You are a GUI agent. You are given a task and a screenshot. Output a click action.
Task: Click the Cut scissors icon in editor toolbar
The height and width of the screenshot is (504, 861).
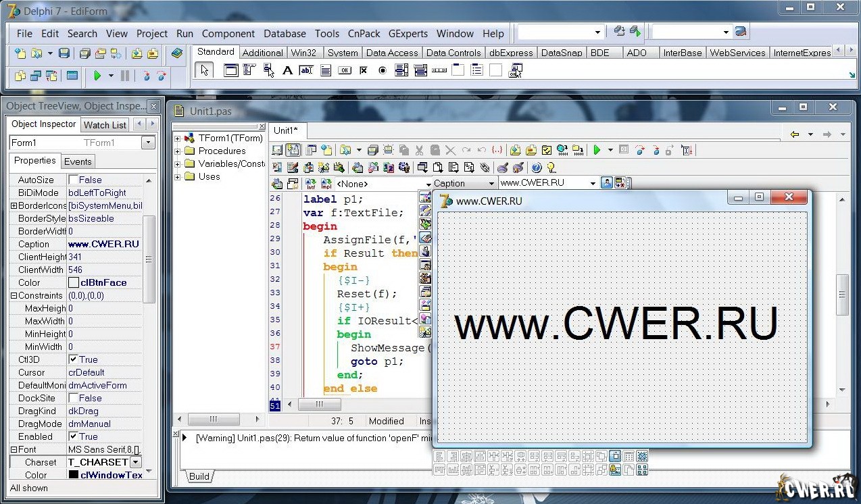click(x=419, y=150)
